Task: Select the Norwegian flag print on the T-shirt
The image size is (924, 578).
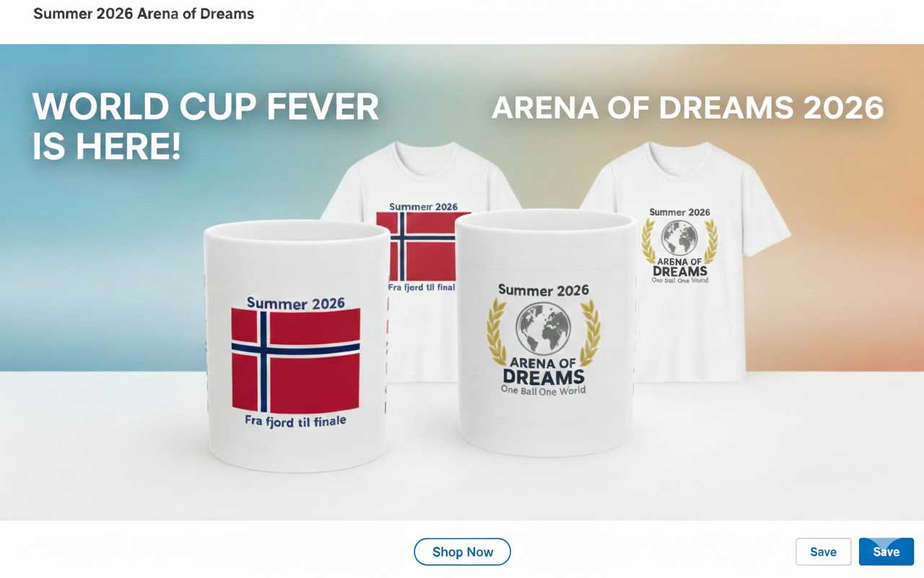Action: (423, 246)
